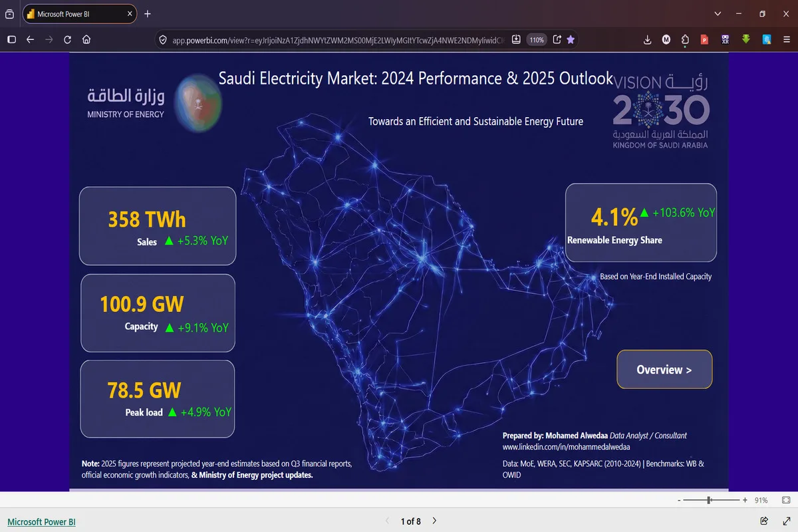Expand the list all tabs chevron
This screenshot has height=532, width=798.
click(718, 13)
